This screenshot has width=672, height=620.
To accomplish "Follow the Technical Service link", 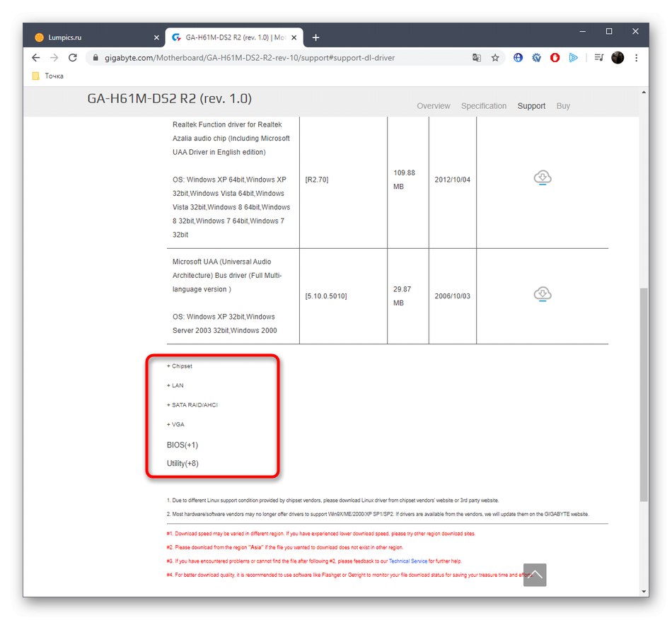I will (407, 561).
